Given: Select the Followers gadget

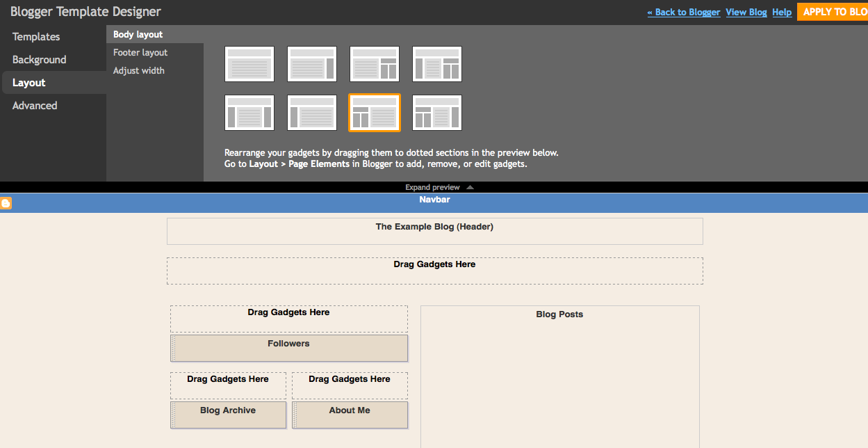Looking at the screenshot, I should [x=289, y=349].
